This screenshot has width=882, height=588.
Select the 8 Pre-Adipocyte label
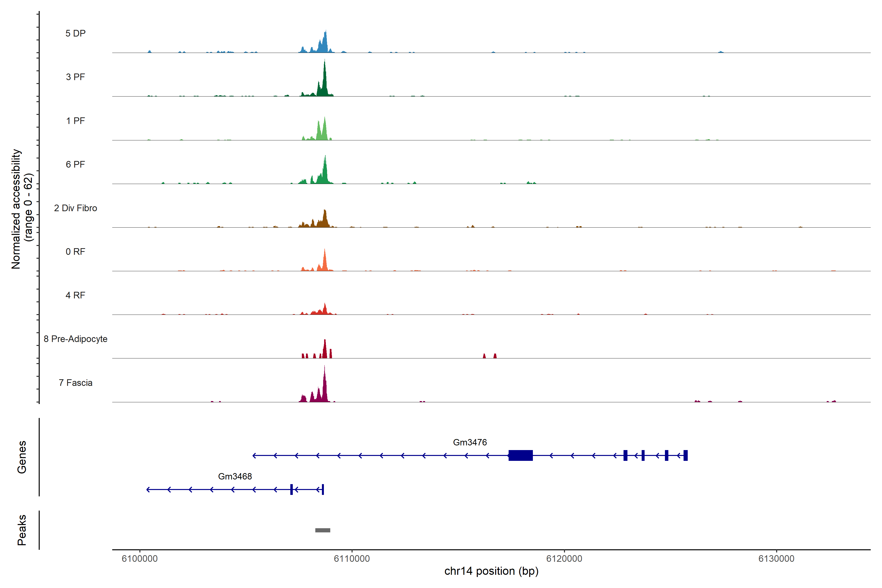click(x=75, y=339)
